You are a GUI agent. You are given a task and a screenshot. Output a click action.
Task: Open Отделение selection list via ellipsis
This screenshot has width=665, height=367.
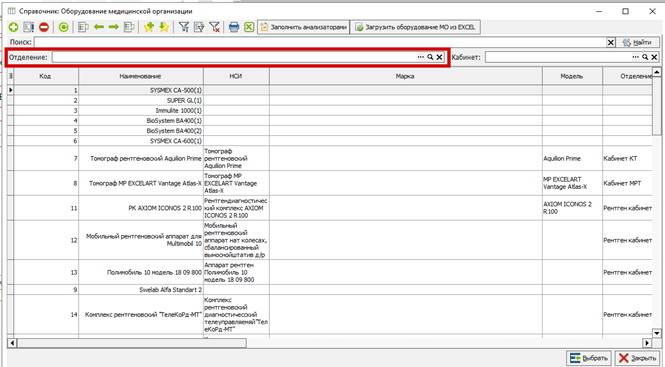(420, 57)
